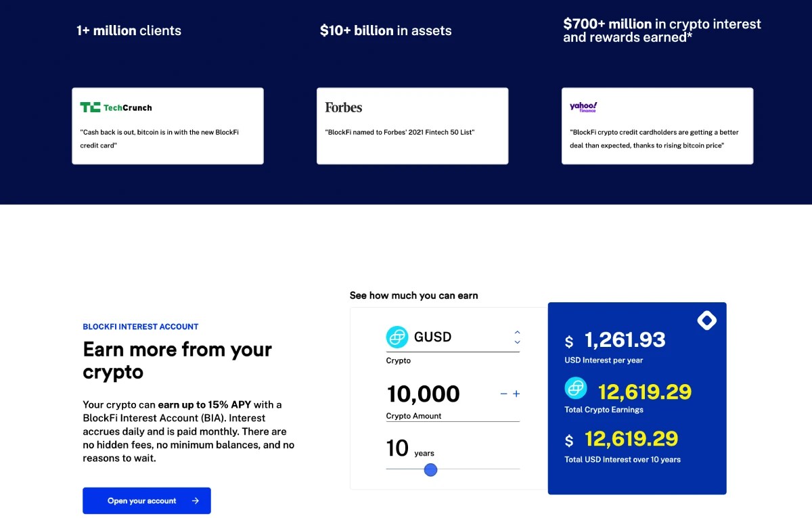Viewport: 812px width, 518px height.
Task: Click the 10,000 crypto amount field
Action: 423,394
